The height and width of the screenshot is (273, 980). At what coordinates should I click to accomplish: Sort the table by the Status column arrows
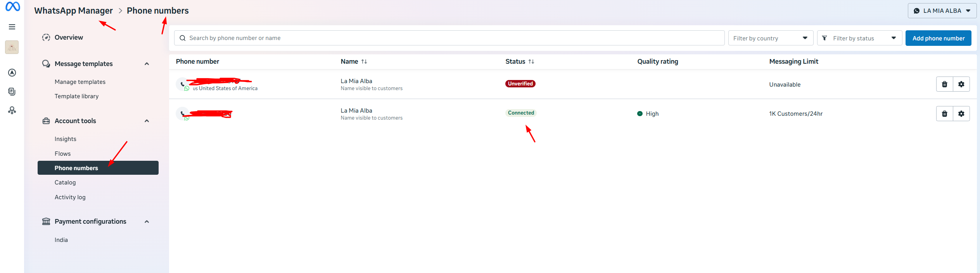click(x=531, y=62)
